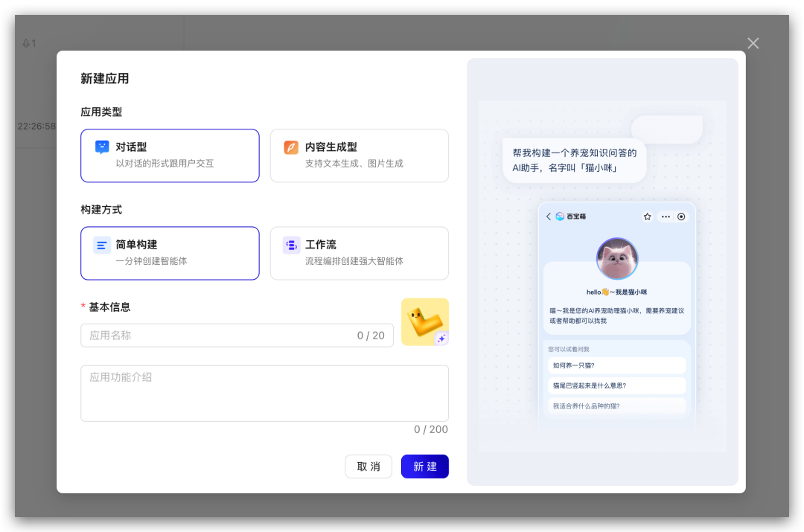Click the workflow icon on 工作流 card
The image size is (804, 532).
pyautogui.click(x=290, y=245)
